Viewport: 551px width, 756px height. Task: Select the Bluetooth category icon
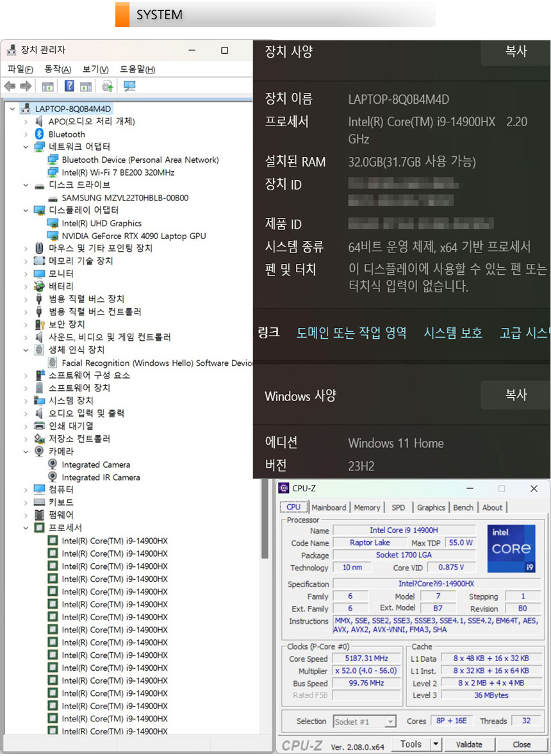point(39,134)
